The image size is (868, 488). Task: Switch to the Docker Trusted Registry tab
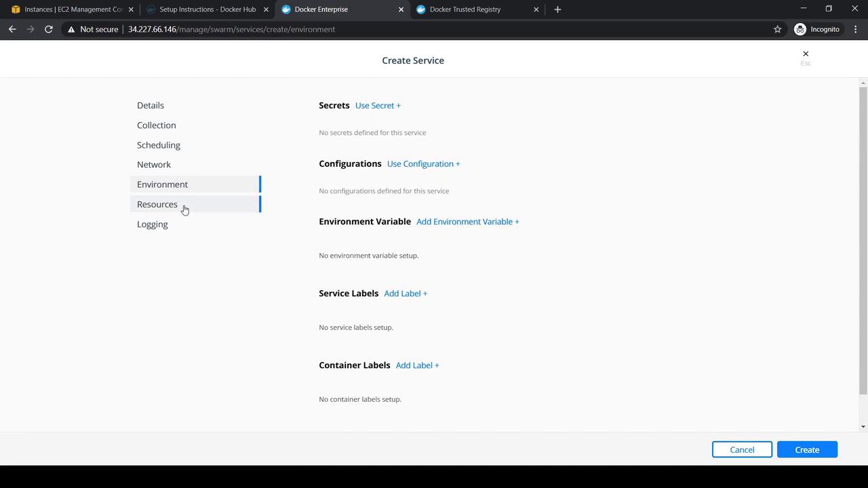click(x=465, y=9)
